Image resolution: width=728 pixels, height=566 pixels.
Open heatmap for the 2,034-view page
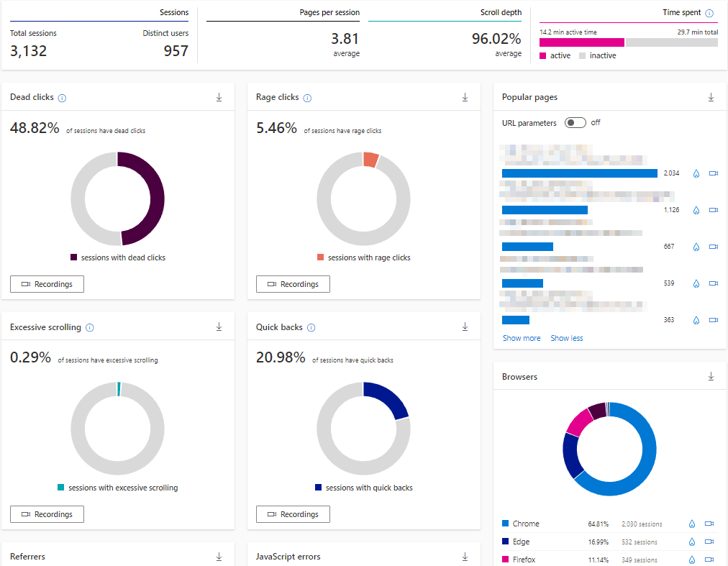696,173
